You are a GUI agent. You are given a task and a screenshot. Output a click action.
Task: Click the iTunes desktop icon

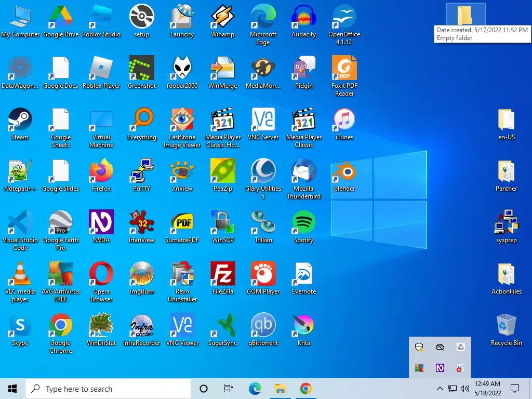(344, 124)
